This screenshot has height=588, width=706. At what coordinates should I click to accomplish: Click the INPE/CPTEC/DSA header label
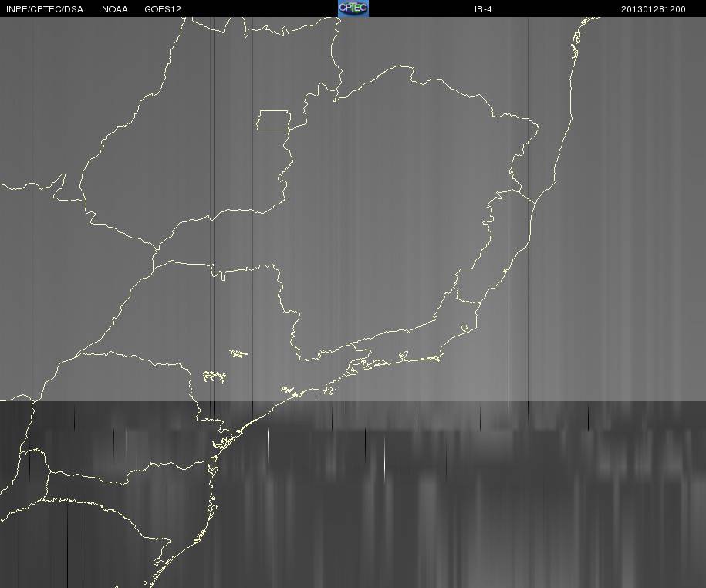(x=45, y=9)
